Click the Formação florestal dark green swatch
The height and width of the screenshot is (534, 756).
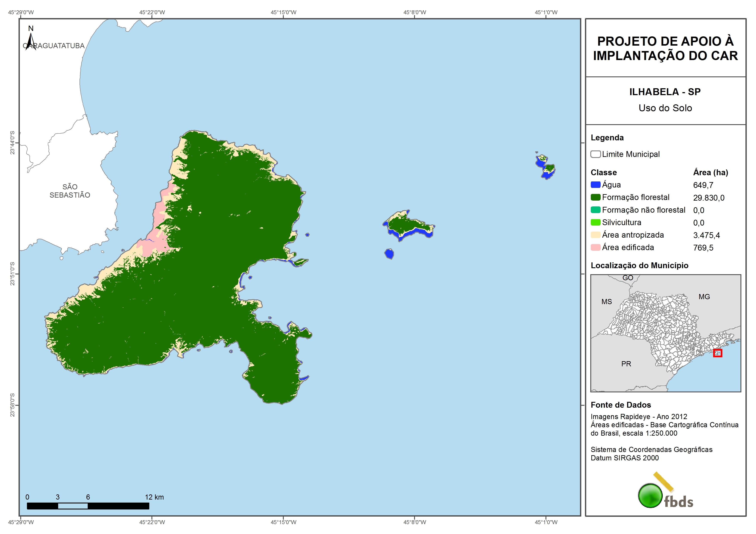595,197
